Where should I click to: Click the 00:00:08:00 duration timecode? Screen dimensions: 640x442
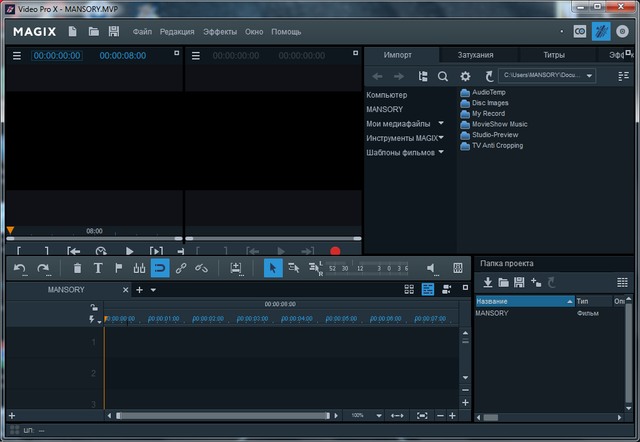click(122, 56)
